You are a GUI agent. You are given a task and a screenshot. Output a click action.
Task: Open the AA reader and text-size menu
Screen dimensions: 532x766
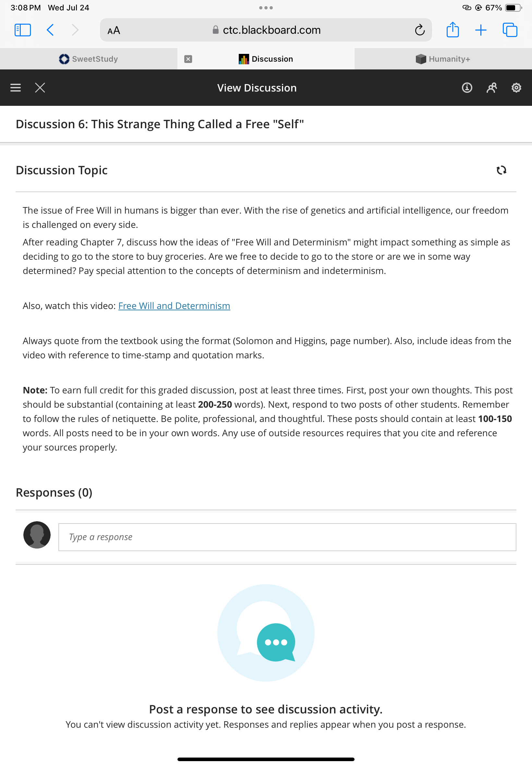pos(114,30)
